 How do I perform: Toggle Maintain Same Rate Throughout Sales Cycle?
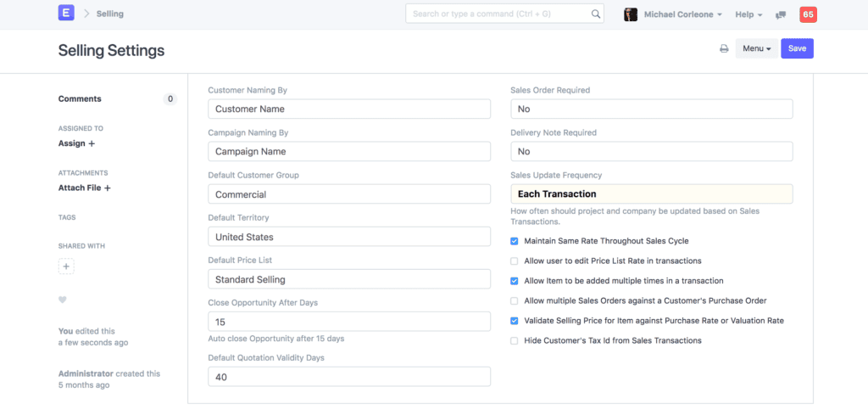click(515, 241)
